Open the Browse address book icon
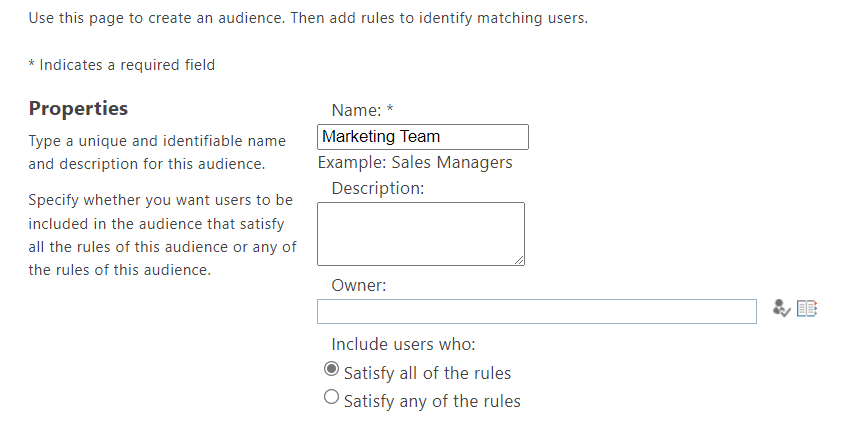Viewport: 851px width, 426px height. (807, 309)
